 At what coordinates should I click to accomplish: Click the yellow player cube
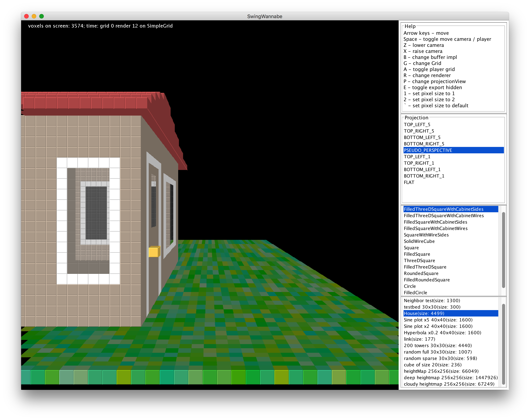pyautogui.click(x=154, y=251)
